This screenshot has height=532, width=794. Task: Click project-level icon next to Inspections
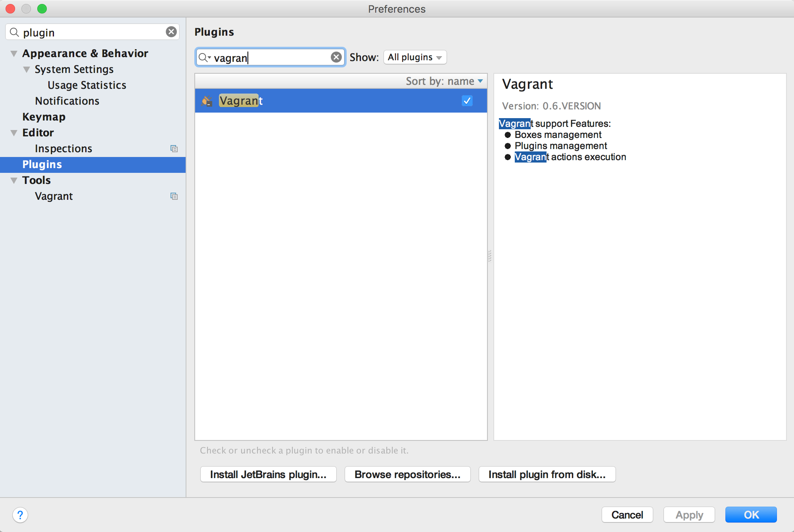coord(174,149)
